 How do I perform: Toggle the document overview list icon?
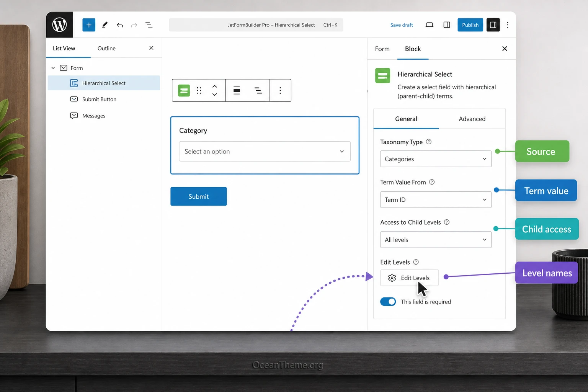click(x=149, y=25)
